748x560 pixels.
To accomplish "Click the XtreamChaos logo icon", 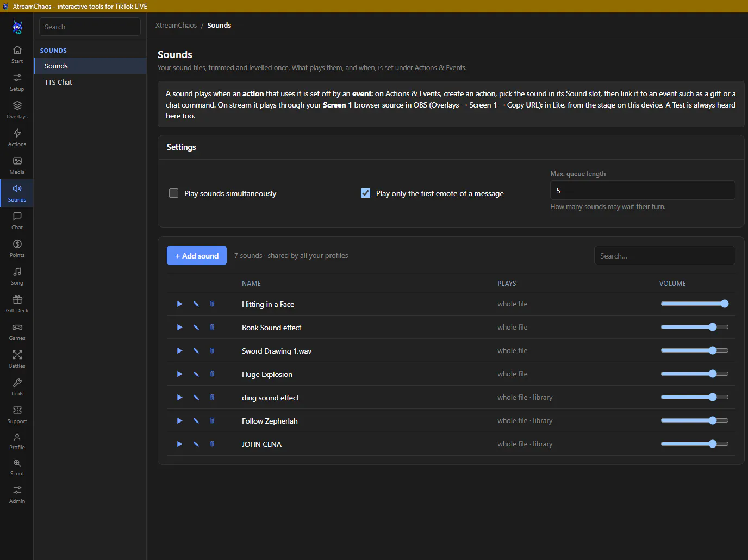I will pos(17,27).
